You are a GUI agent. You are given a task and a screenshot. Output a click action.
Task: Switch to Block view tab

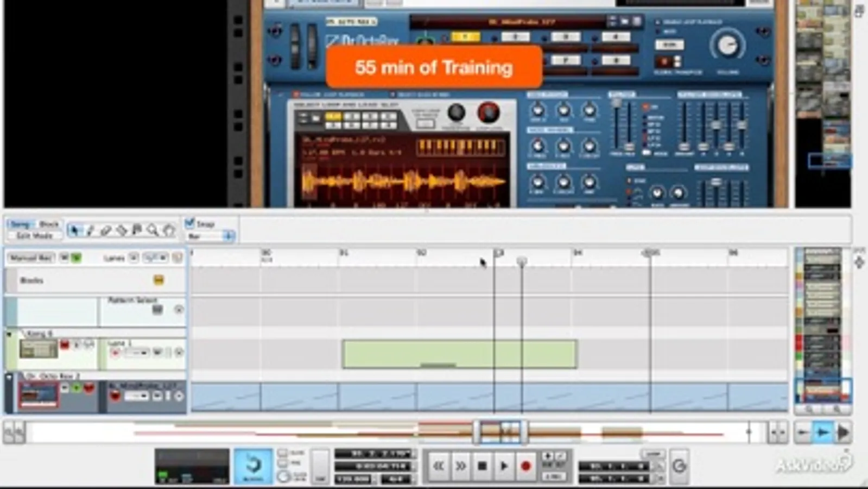point(49,224)
